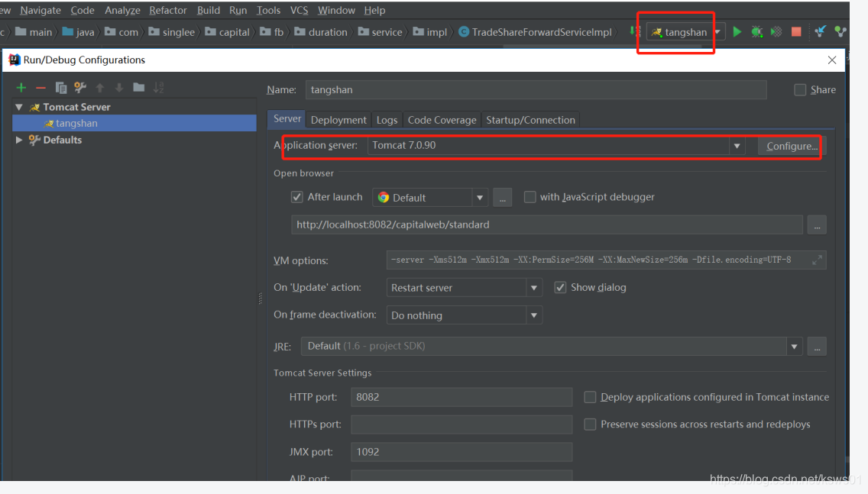Open the tangshan run configuration dropdown
868x494 pixels.
(x=717, y=32)
